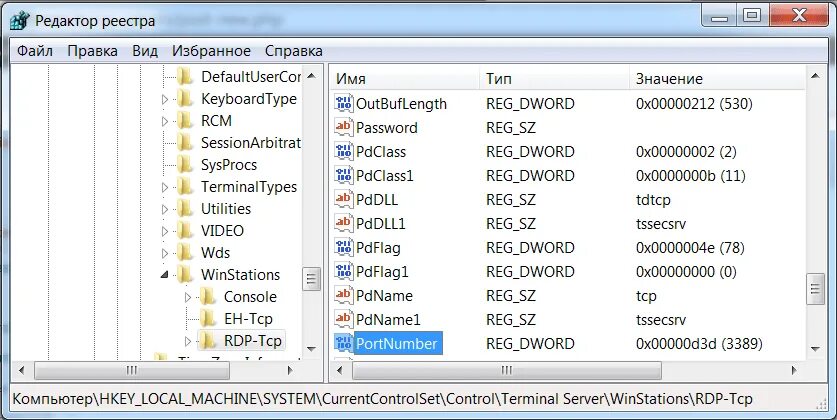Expand the Console tree node

pyautogui.click(x=187, y=297)
